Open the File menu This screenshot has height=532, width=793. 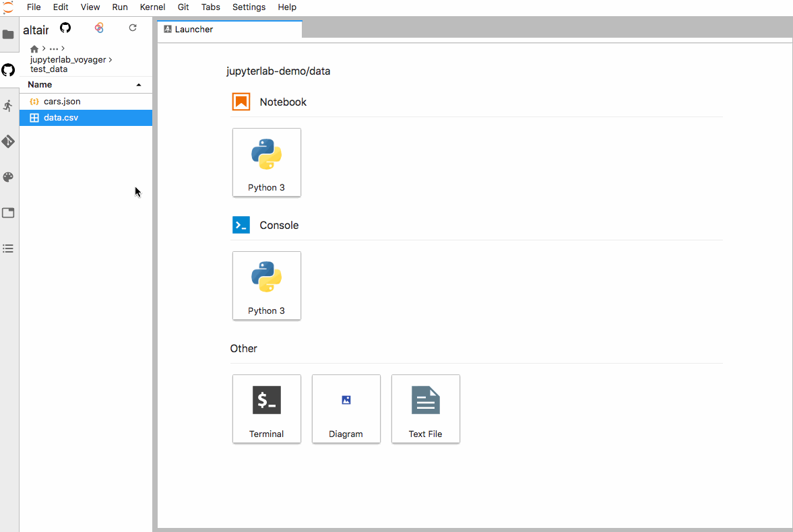click(x=34, y=7)
